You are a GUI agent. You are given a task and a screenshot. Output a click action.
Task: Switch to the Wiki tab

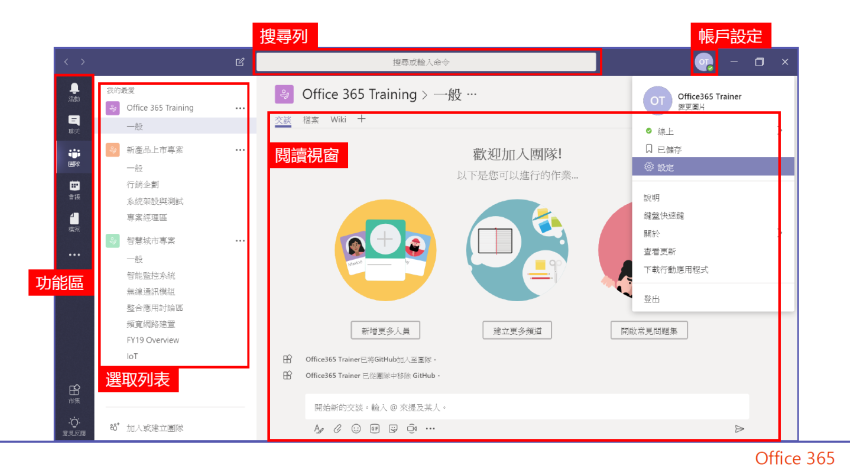338,120
